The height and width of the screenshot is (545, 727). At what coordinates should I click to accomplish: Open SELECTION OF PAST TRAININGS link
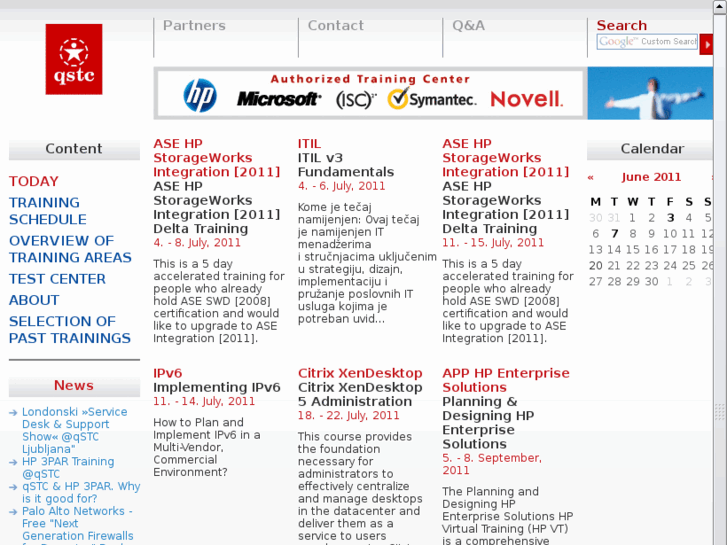point(70,330)
